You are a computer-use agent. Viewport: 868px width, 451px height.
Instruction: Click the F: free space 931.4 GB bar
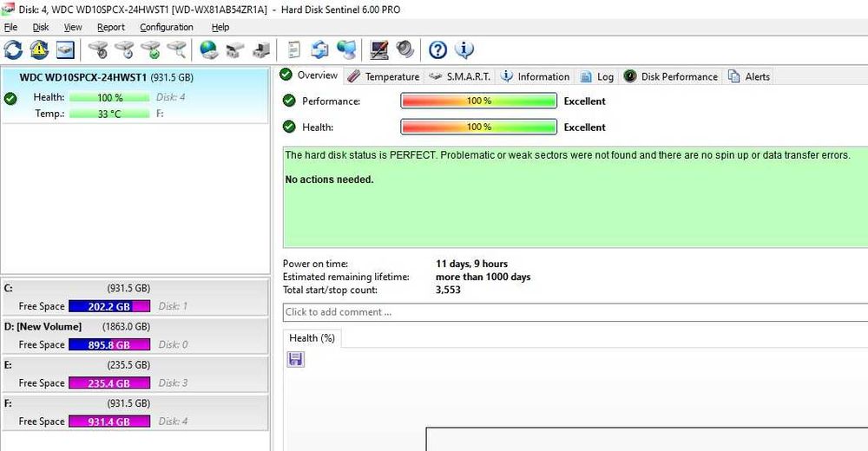109,422
